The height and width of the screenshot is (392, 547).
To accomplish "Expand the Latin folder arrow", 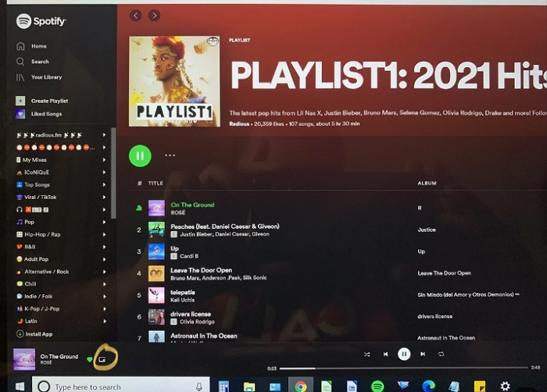I will tap(104, 321).
